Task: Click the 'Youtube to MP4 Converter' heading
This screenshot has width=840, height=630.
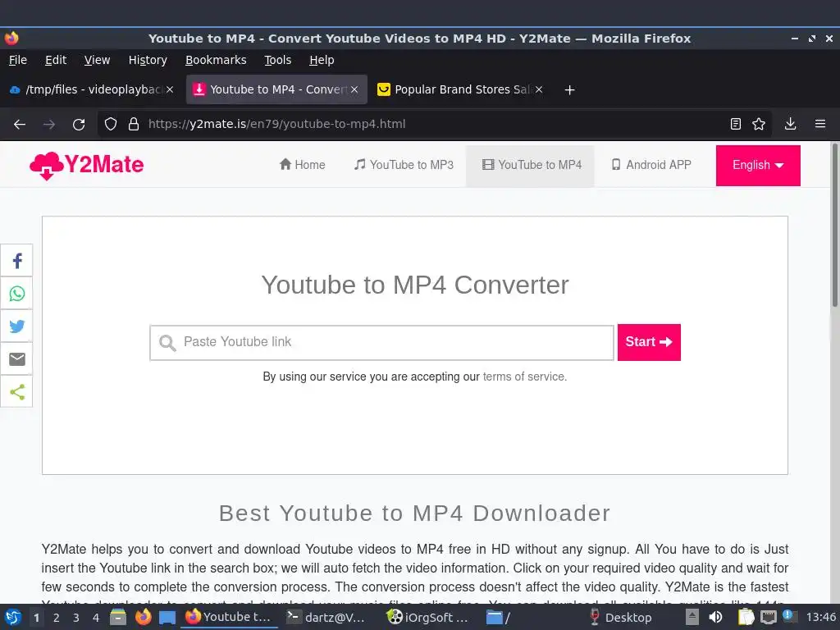Action: click(x=414, y=285)
